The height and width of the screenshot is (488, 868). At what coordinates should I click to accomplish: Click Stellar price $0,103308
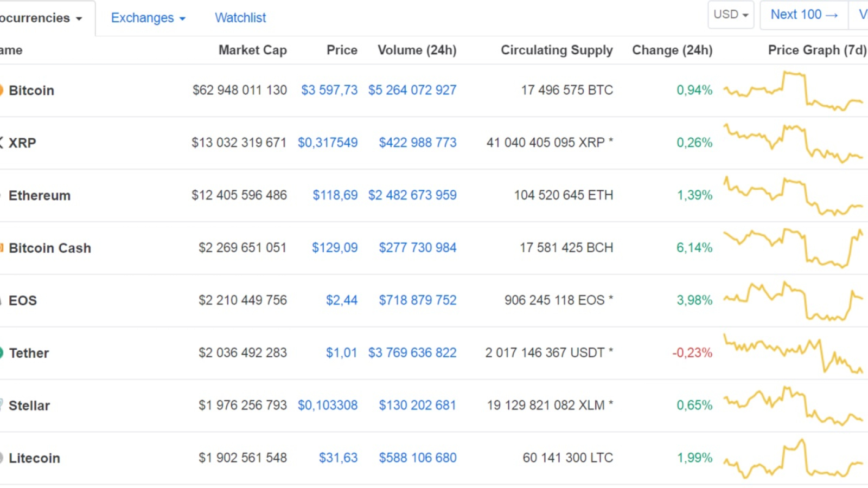(x=328, y=406)
